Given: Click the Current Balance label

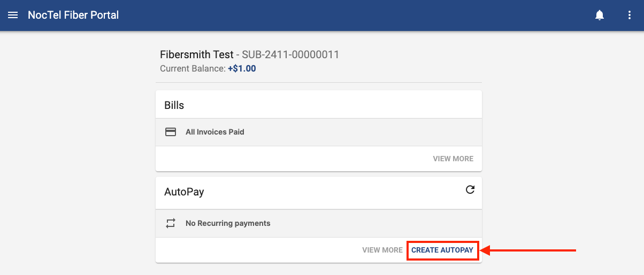Looking at the screenshot, I should [193, 68].
